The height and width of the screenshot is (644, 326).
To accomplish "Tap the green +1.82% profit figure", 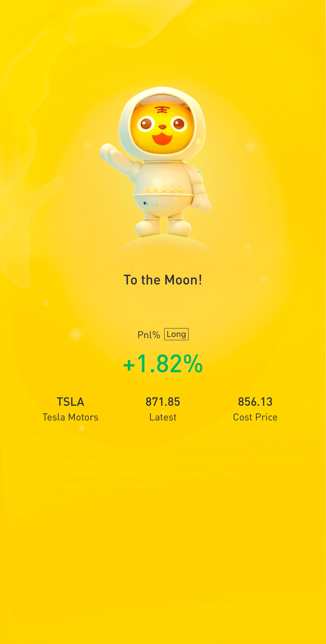I will (163, 364).
